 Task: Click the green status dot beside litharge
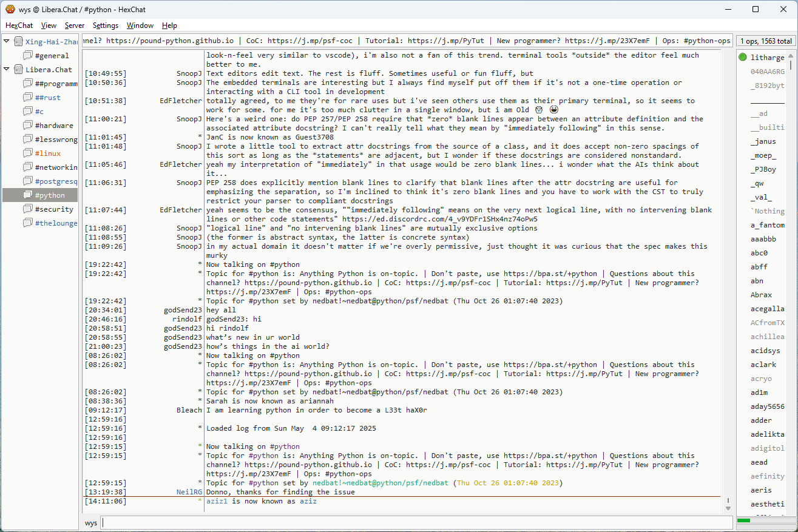pyautogui.click(x=743, y=58)
